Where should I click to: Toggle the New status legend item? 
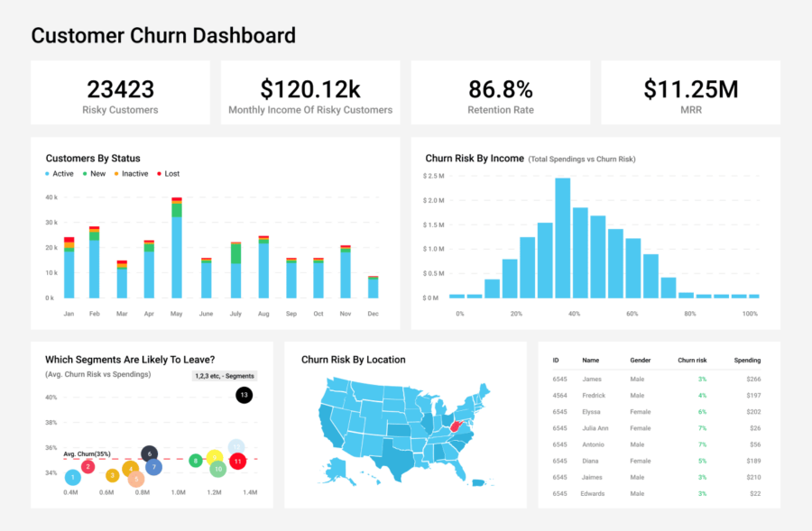(97, 173)
